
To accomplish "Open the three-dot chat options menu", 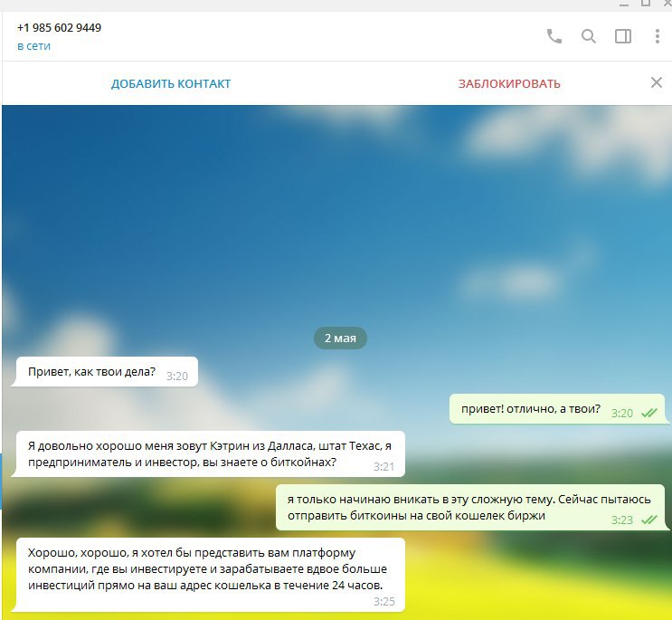I will coord(657,36).
